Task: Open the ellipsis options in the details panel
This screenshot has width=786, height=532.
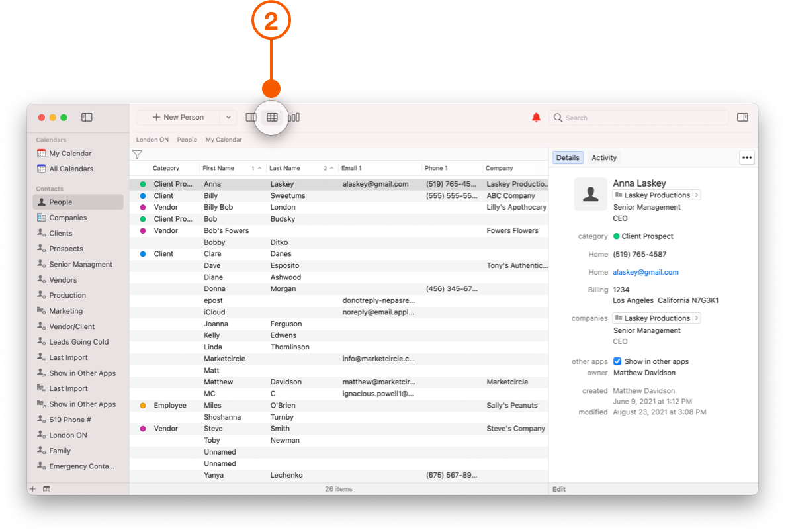Action: click(x=747, y=157)
